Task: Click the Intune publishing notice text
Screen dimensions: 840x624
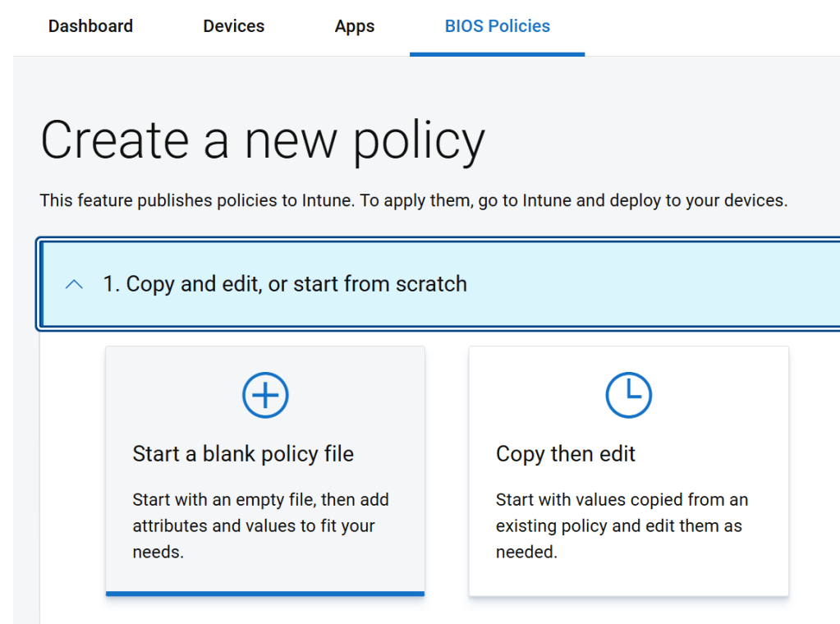Action: click(x=414, y=200)
